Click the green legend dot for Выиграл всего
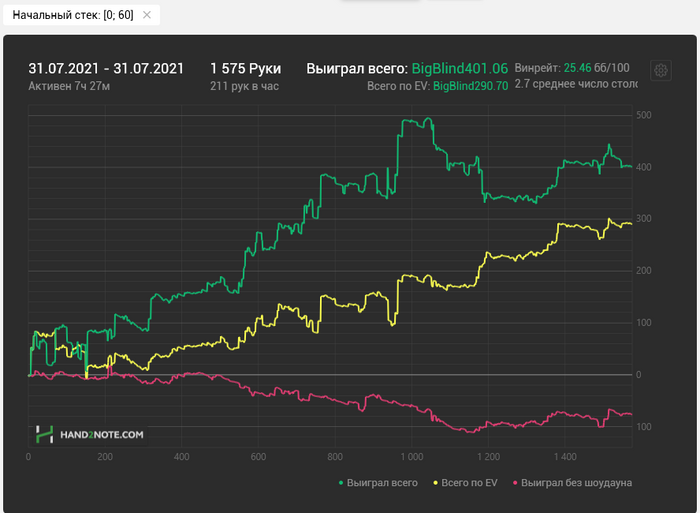700x513 pixels. 341,482
